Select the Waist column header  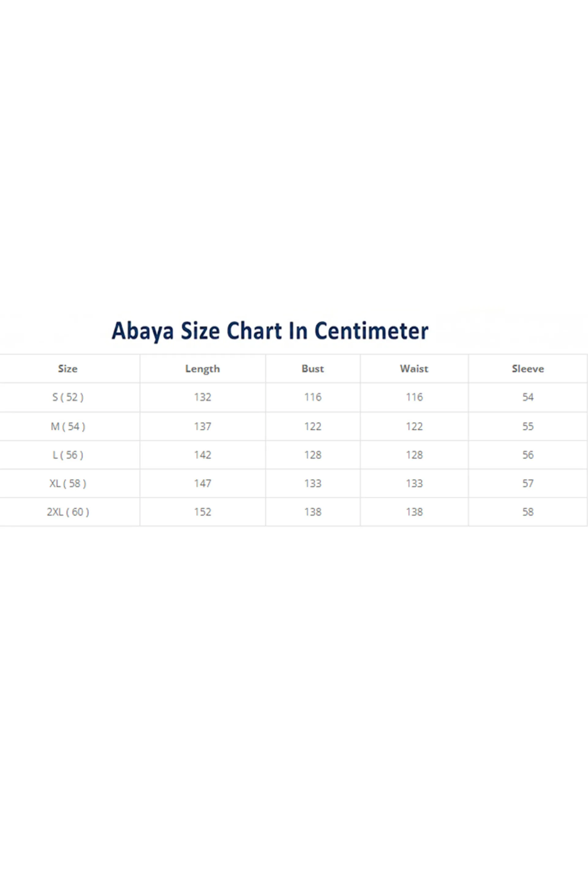click(414, 369)
